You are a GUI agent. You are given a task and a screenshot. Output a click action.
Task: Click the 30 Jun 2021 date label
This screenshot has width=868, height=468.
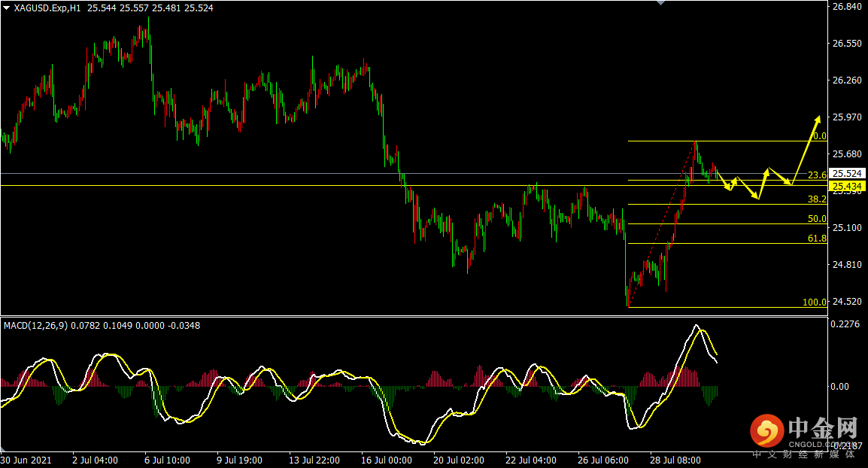[26, 460]
